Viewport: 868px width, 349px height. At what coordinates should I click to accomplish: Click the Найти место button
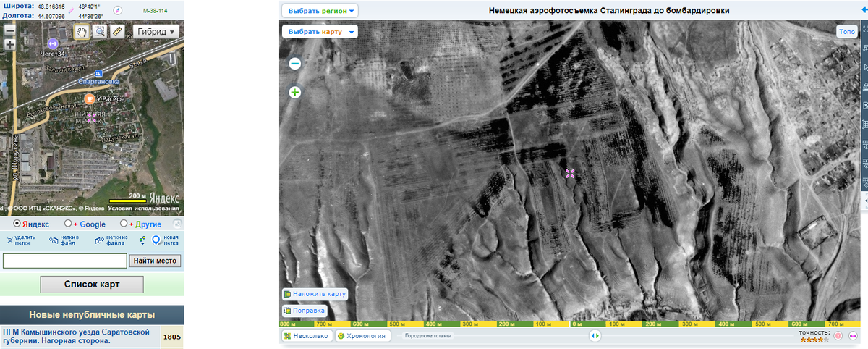pyautogui.click(x=156, y=261)
